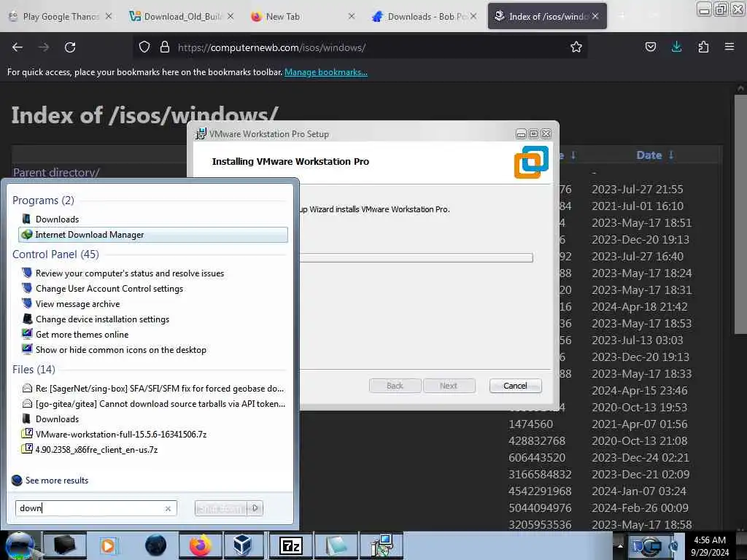
Task: Bookmark this page with the star icon
Action: click(x=576, y=47)
